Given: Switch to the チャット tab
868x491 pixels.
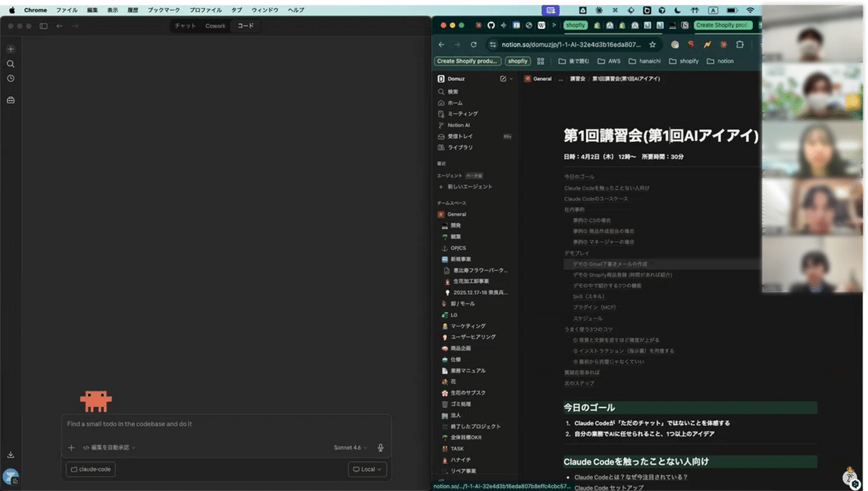Looking at the screenshot, I should point(185,26).
